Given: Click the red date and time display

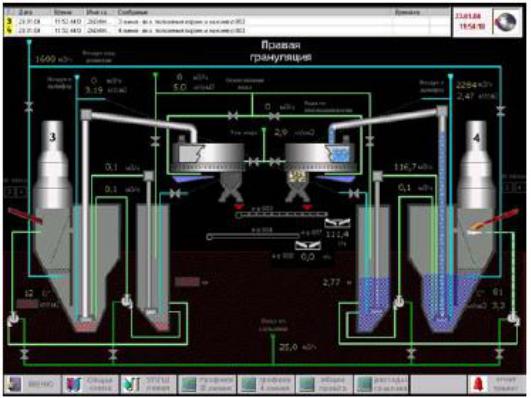Looking at the screenshot, I should (470, 21).
